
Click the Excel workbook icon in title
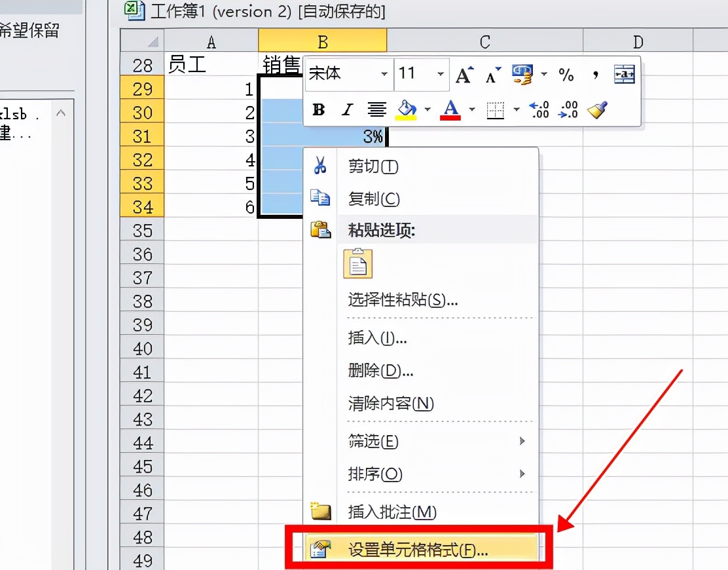[135, 10]
